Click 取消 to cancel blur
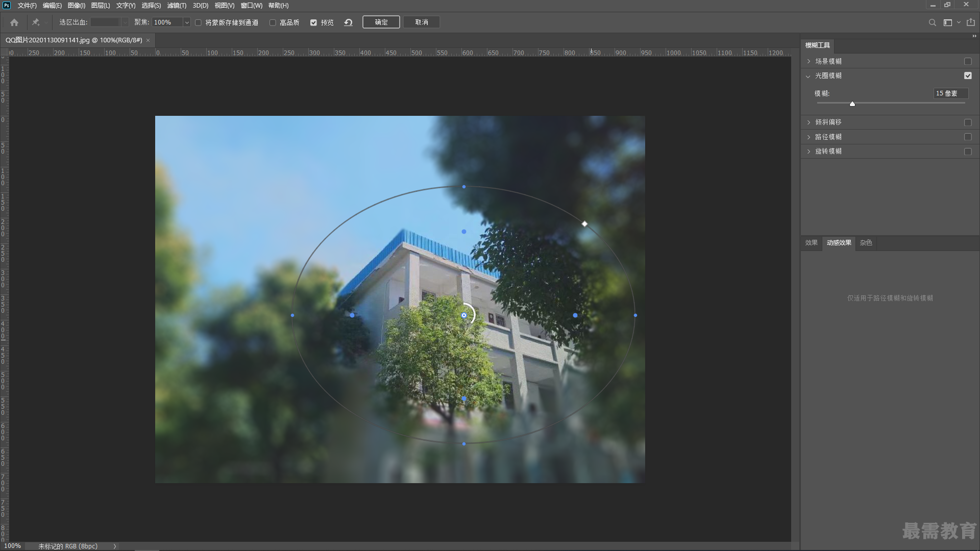Image resolution: width=980 pixels, height=551 pixels. (x=422, y=22)
